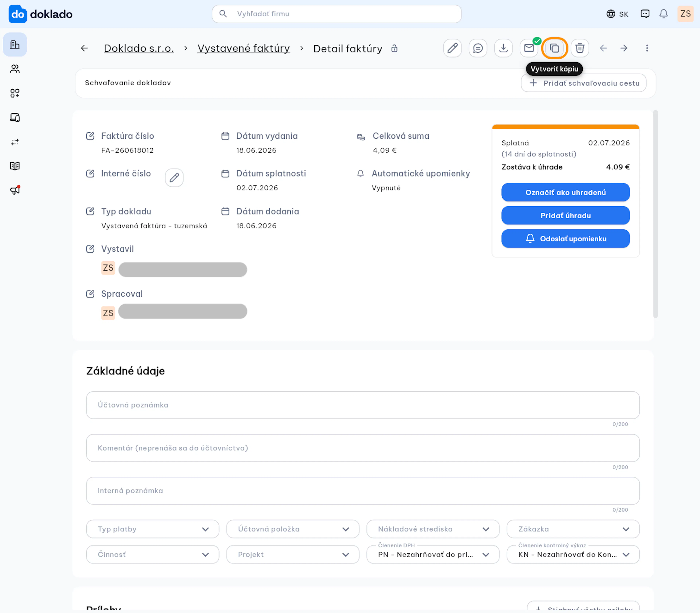
Task: Open the apps grid-plus sidebar icon
Action: pos(15,93)
